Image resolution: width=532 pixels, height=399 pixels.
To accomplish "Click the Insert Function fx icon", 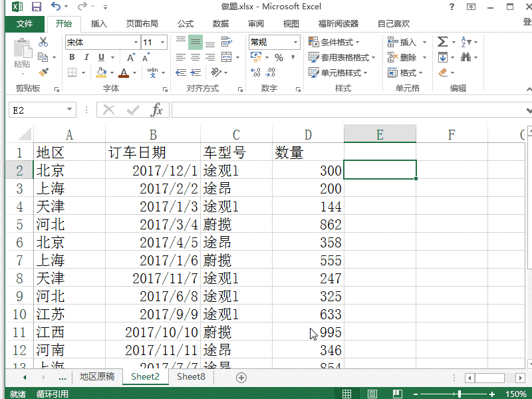I will click(x=157, y=109).
